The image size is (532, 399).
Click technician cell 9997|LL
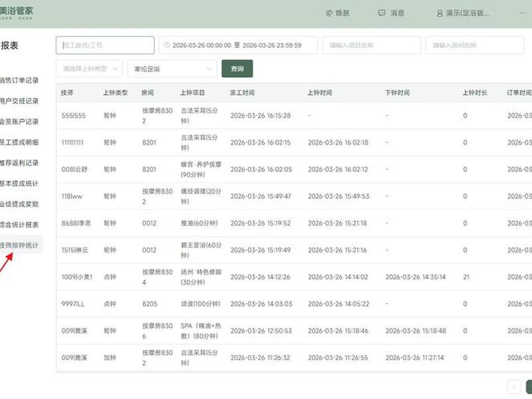point(73,304)
